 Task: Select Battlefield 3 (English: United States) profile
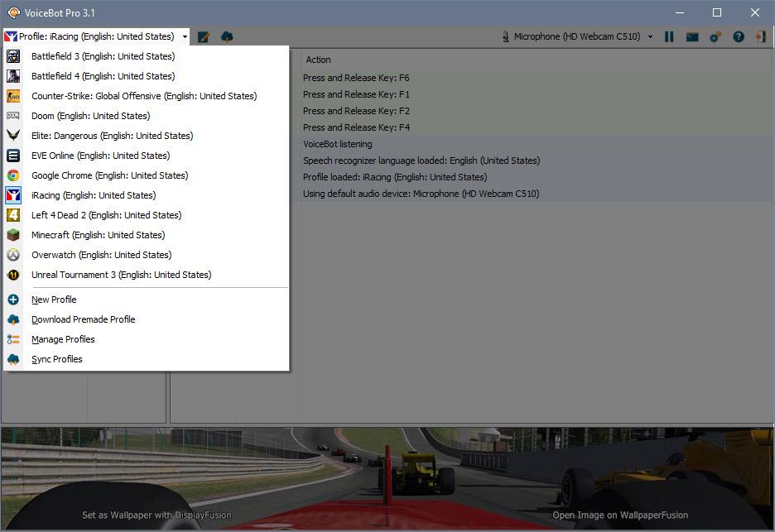(x=147, y=56)
